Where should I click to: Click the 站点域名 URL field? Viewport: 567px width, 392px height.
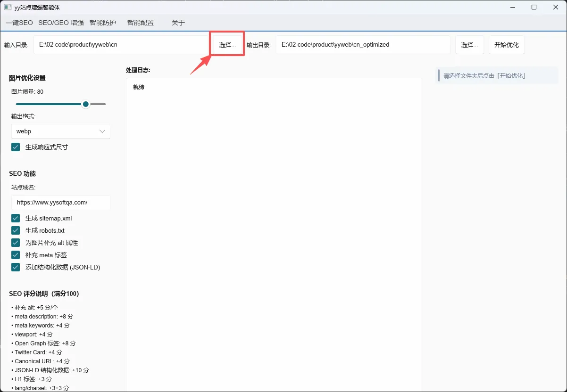pos(61,203)
